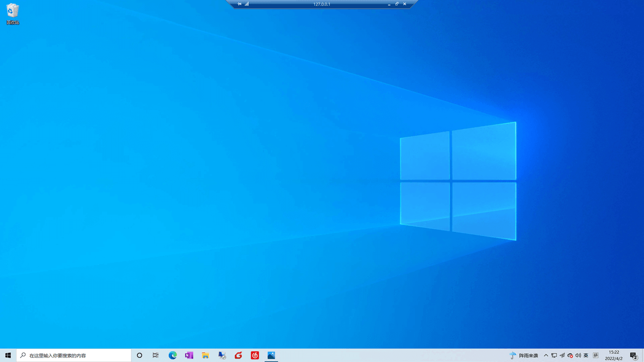
Task: Toggle the 拼 IME mode indicator
Action: click(596, 355)
